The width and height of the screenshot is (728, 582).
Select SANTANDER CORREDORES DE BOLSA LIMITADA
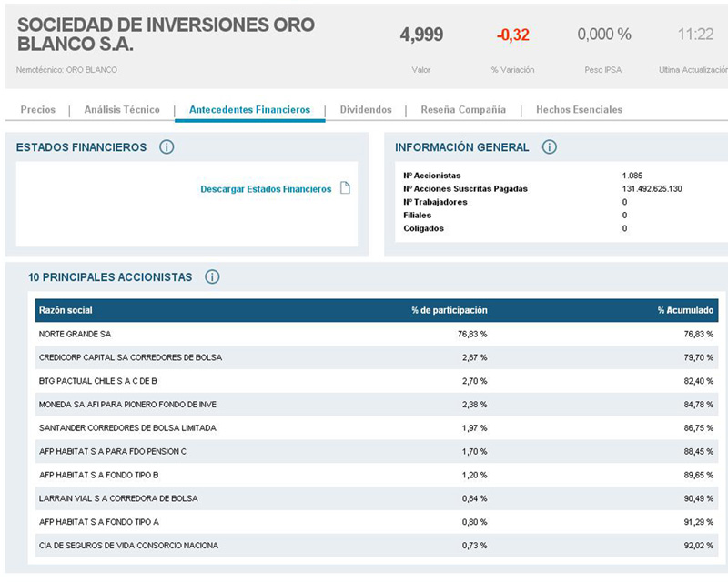tap(127, 428)
